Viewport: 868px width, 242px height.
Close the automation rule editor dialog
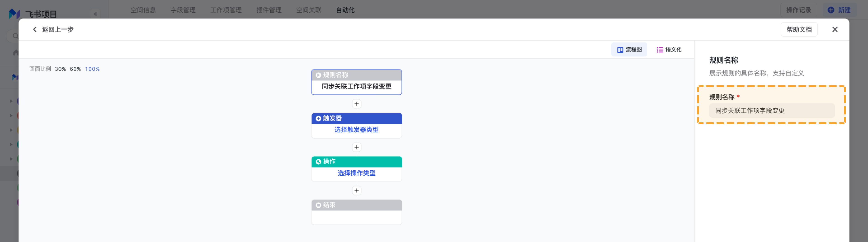[835, 30]
